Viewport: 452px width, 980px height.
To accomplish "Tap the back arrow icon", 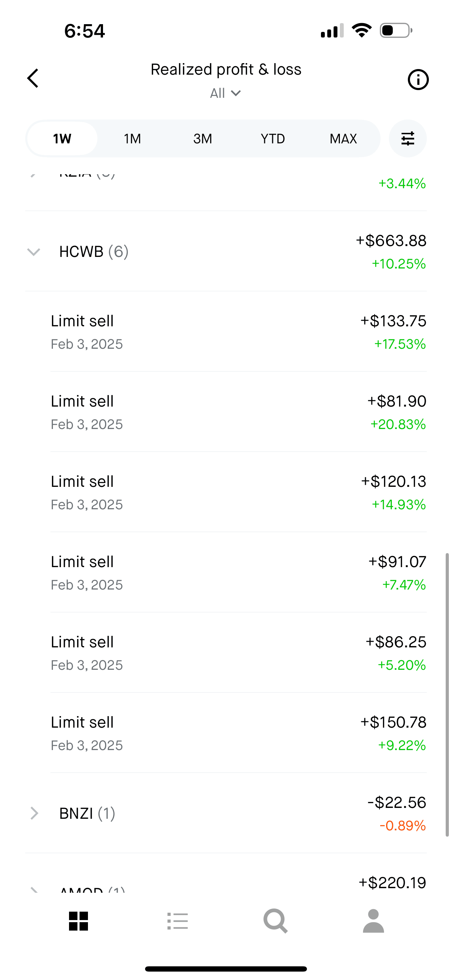I will click(x=33, y=79).
